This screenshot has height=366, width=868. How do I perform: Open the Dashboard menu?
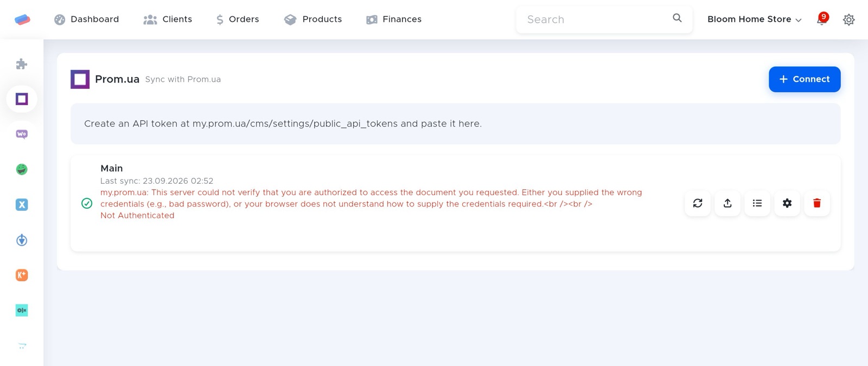click(x=87, y=20)
